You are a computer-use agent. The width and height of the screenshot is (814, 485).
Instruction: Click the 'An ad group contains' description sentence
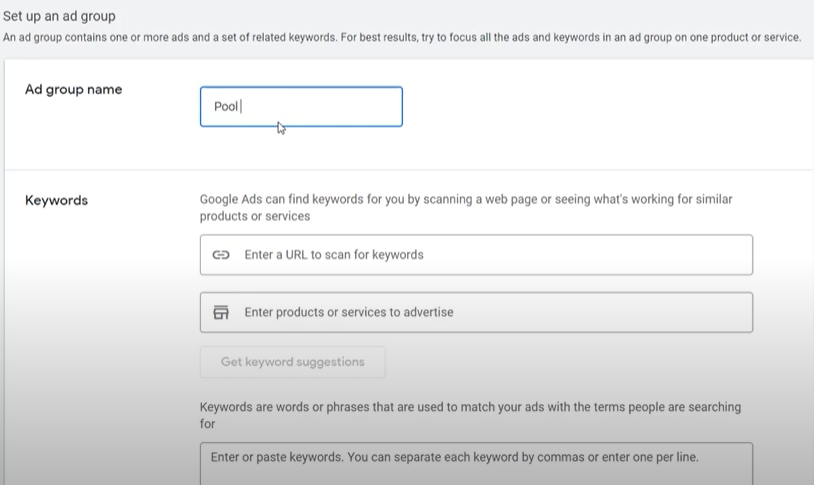pos(170,37)
